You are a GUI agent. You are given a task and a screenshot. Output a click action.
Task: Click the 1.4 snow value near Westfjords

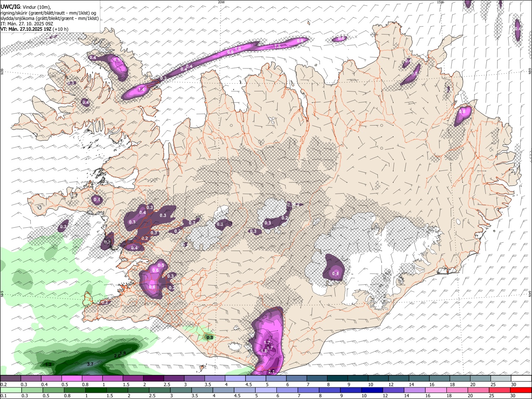[141, 89]
